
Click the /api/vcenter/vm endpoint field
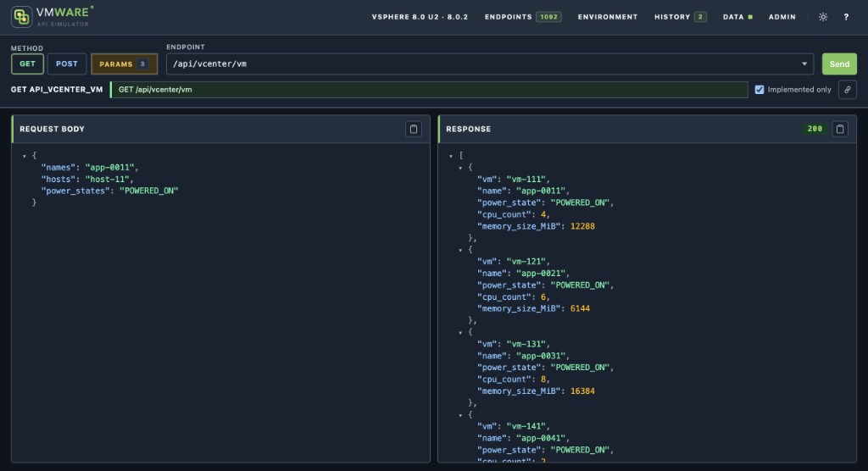[490, 64]
